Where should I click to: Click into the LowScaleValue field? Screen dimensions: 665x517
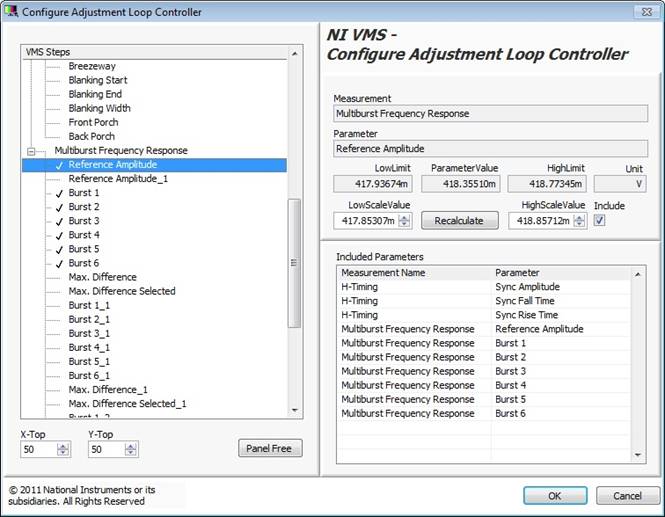pos(366,221)
